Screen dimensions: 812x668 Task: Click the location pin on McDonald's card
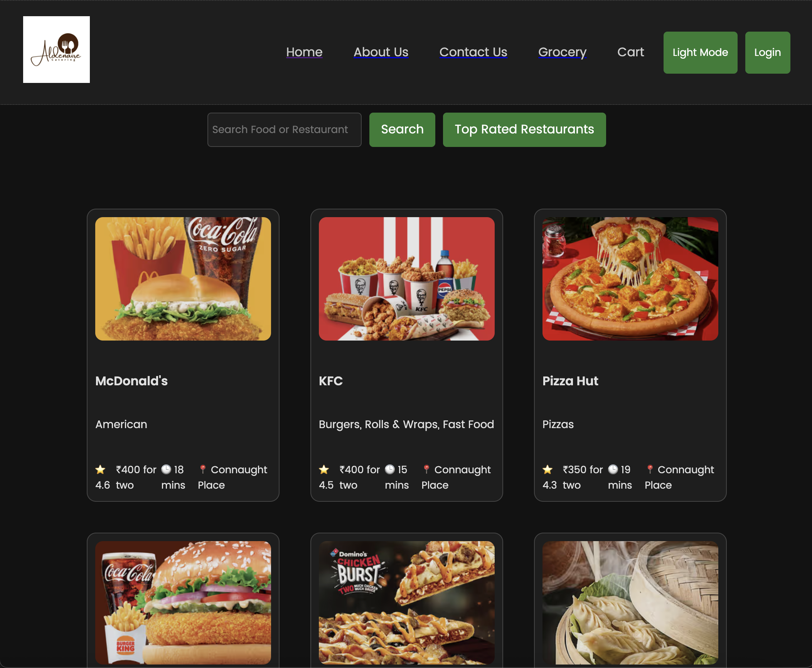point(203,469)
